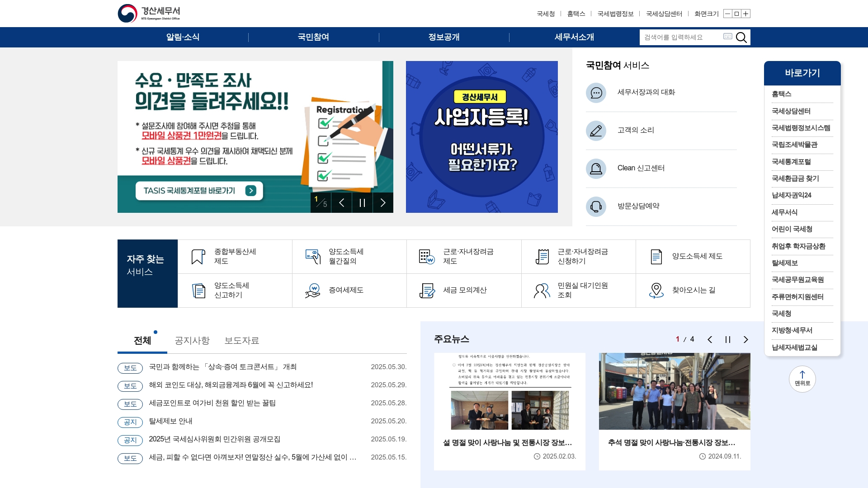The image size is (868, 488).
Task: Open 주류면허지원센터 in 바로가기 panel
Action: [x=797, y=297]
